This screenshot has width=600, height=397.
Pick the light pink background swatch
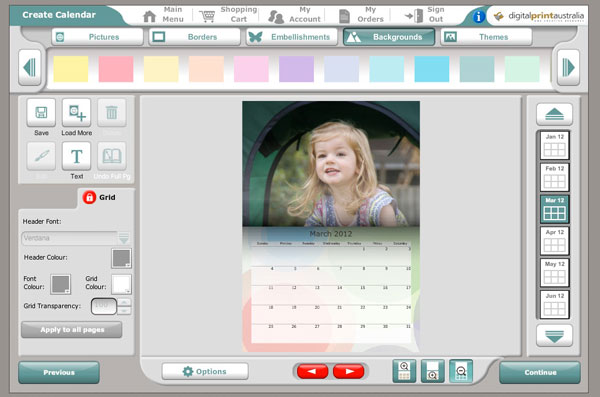click(x=251, y=69)
